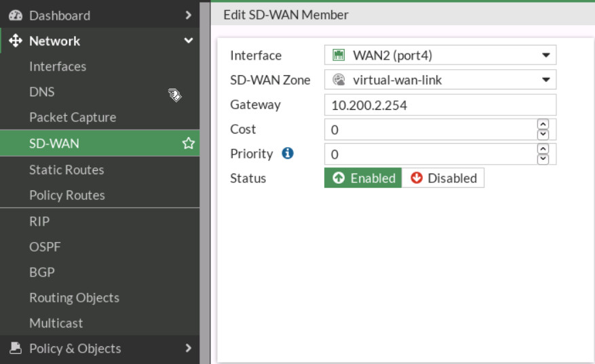Image resolution: width=595 pixels, height=364 pixels.
Task: Open Static Routes menu item
Action: [x=66, y=169]
